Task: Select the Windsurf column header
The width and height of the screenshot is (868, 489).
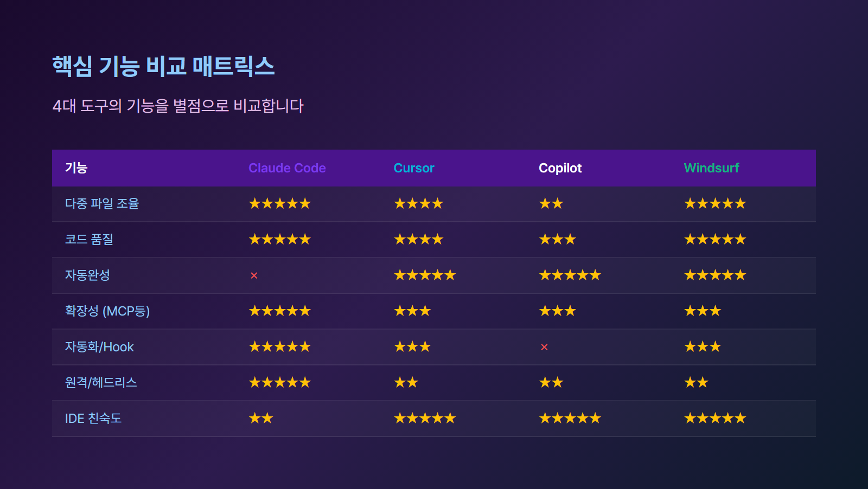Action: (711, 168)
